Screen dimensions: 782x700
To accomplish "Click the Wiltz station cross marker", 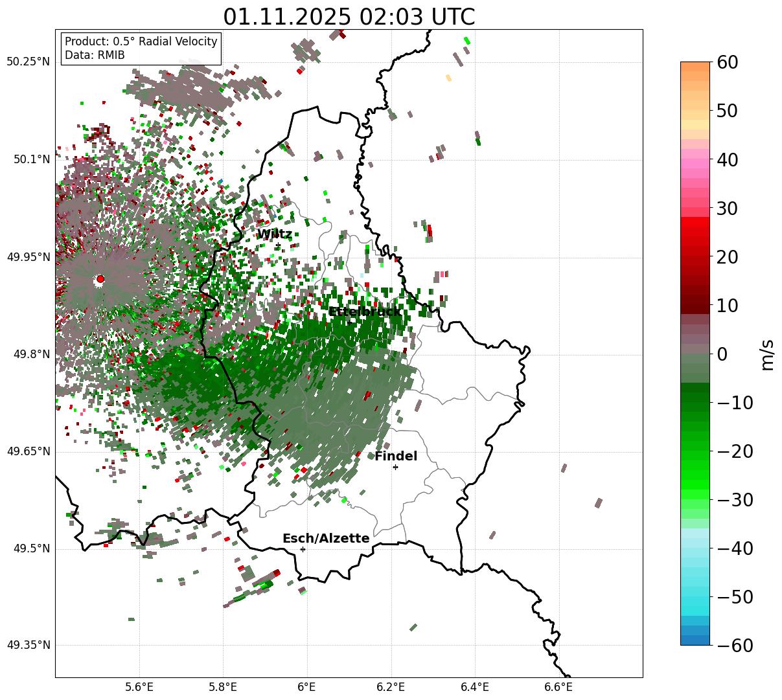I will point(278,245).
